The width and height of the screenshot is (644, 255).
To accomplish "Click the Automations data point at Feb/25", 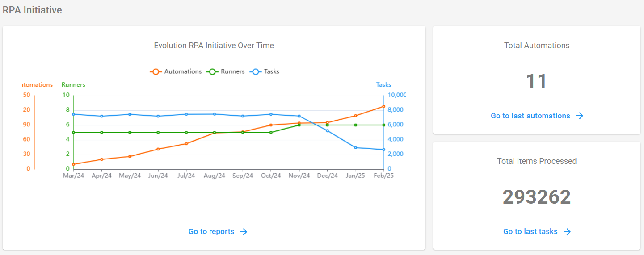I will (383, 106).
